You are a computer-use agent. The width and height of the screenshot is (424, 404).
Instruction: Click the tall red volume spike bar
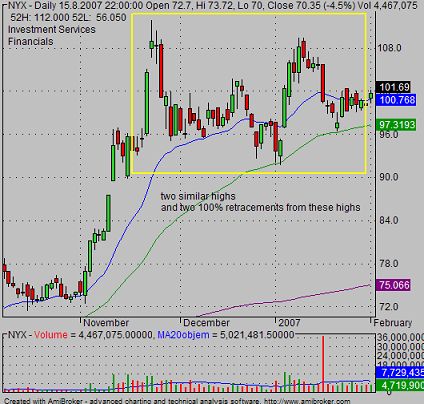(x=323, y=364)
